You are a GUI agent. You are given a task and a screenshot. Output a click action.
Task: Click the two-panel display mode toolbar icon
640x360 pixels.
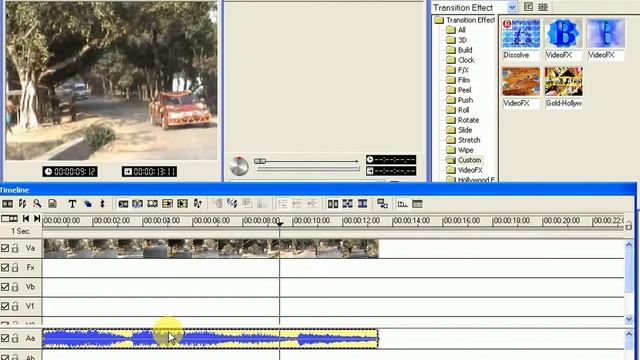point(7,203)
